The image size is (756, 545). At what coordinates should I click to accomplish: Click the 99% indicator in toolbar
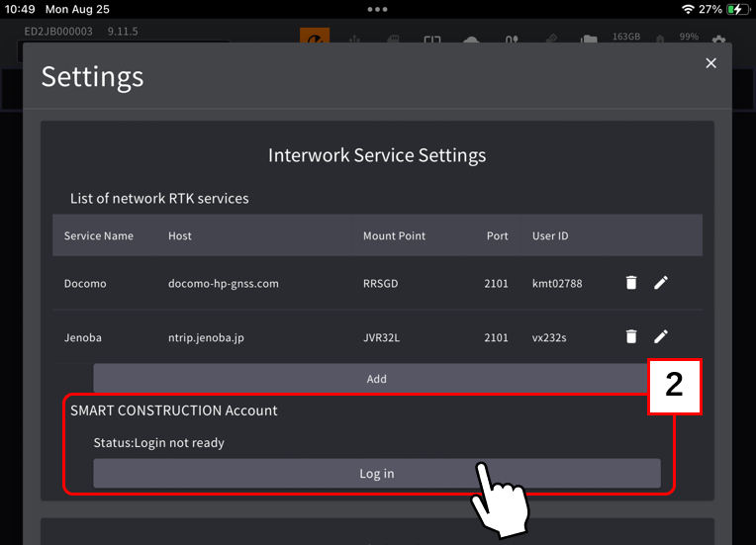coord(689,37)
